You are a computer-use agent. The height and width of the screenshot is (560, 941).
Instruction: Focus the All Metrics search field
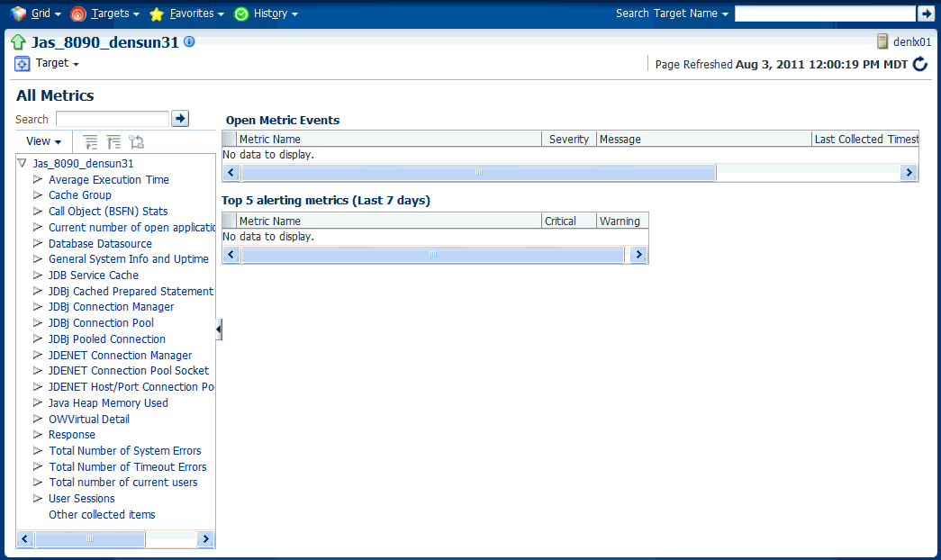(x=113, y=119)
